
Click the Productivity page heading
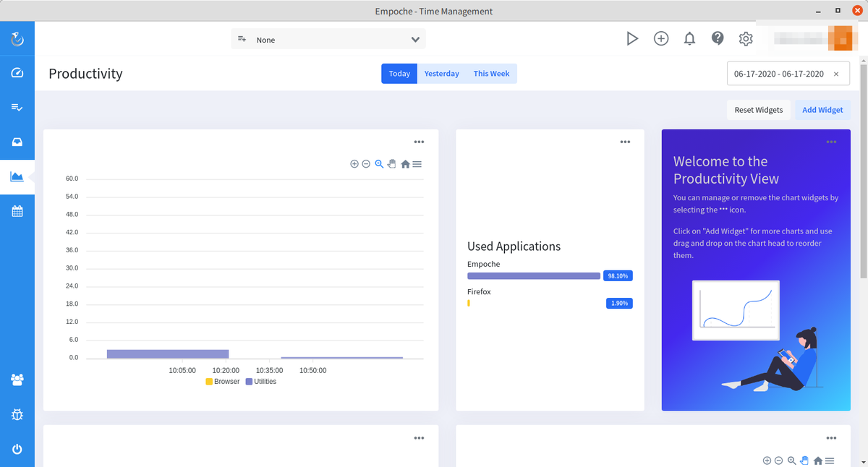85,74
